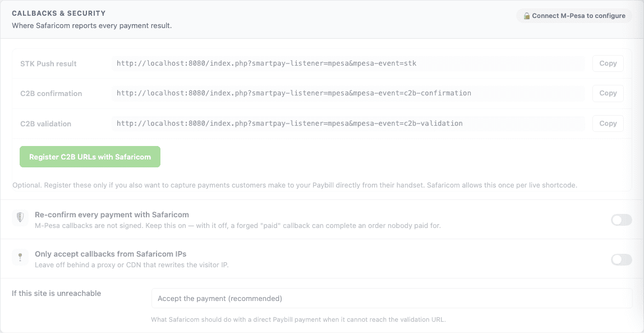Screen dimensions: 644x333
Task: Copy the C2B confirmation URL
Action: tap(608, 93)
